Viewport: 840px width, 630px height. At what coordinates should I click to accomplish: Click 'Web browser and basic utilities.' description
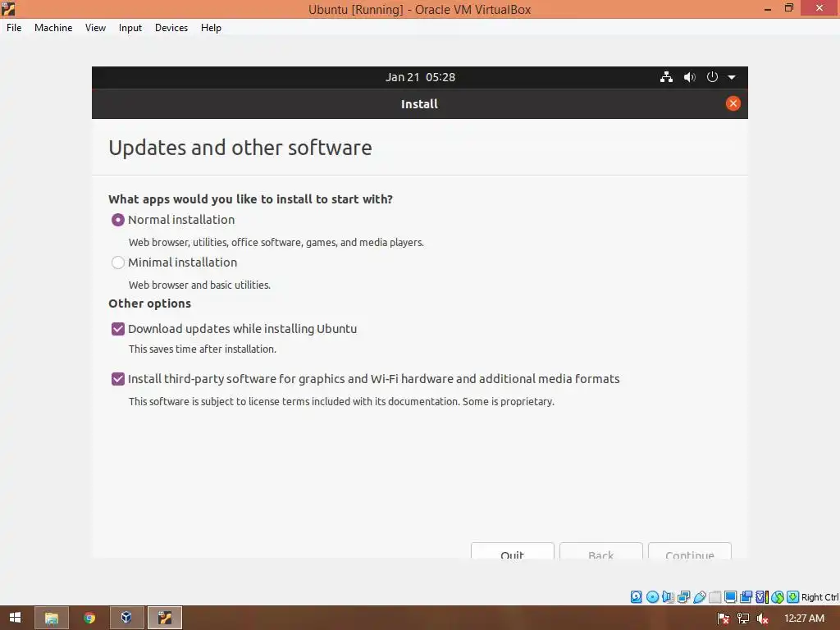[199, 285]
